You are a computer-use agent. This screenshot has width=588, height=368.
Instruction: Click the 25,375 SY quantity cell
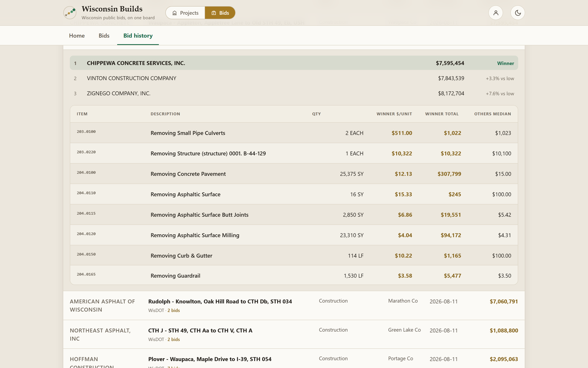[x=352, y=174]
